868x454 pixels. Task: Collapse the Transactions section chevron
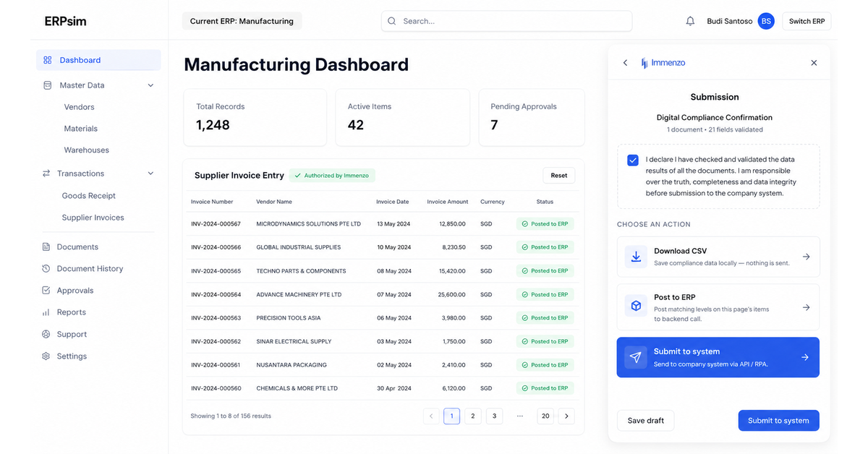[x=150, y=174]
